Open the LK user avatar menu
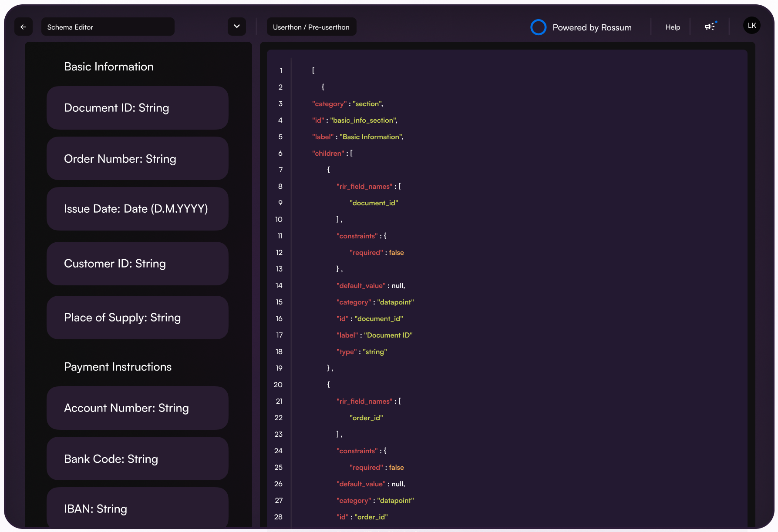This screenshot has height=532, width=778. 751,26
